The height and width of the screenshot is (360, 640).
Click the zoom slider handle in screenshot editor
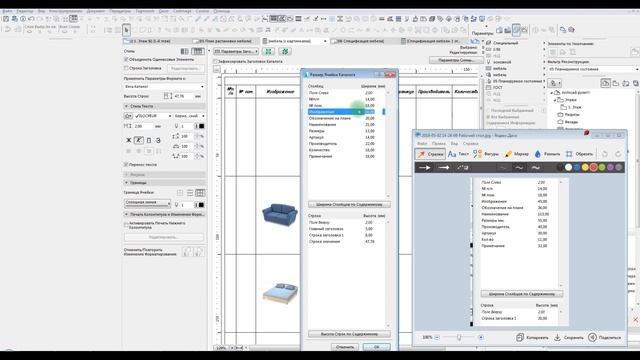pyautogui.click(x=459, y=337)
